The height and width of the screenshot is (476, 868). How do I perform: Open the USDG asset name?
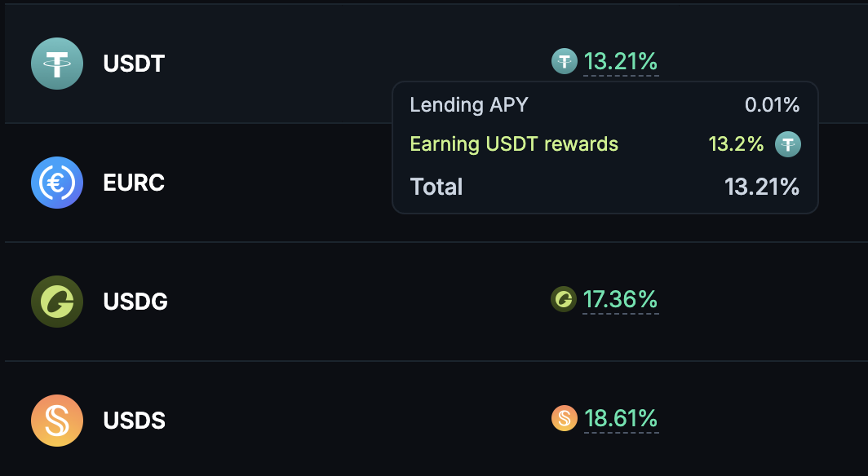[135, 302]
